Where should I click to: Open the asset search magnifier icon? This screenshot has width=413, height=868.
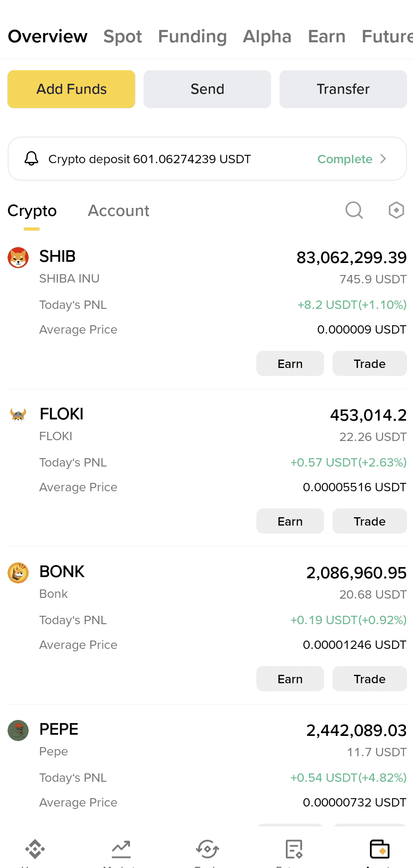click(x=354, y=210)
